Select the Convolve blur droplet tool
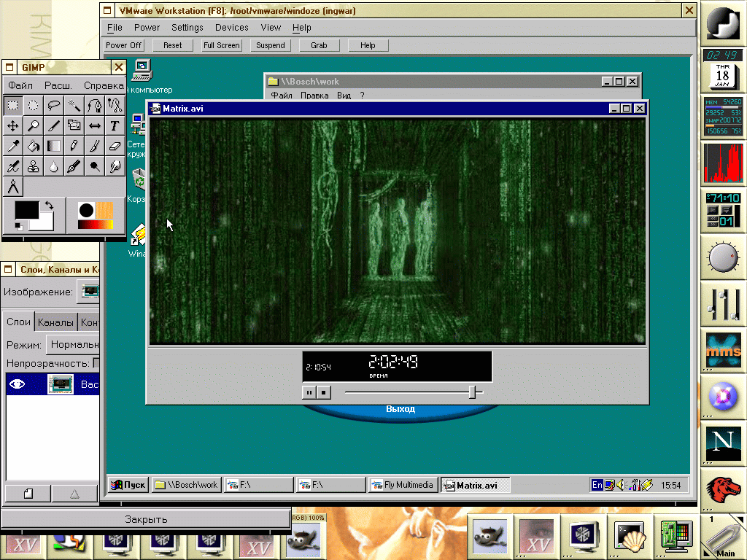Viewport: 747px width, 560px height. pyautogui.click(x=54, y=166)
